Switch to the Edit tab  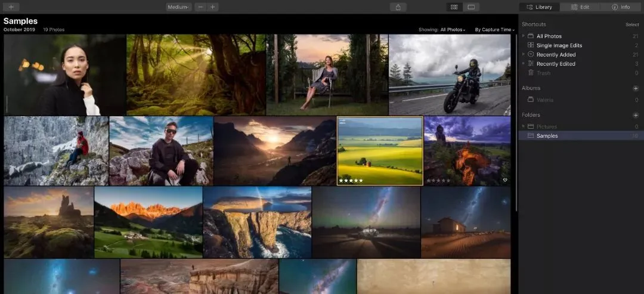pyautogui.click(x=580, y=7)
